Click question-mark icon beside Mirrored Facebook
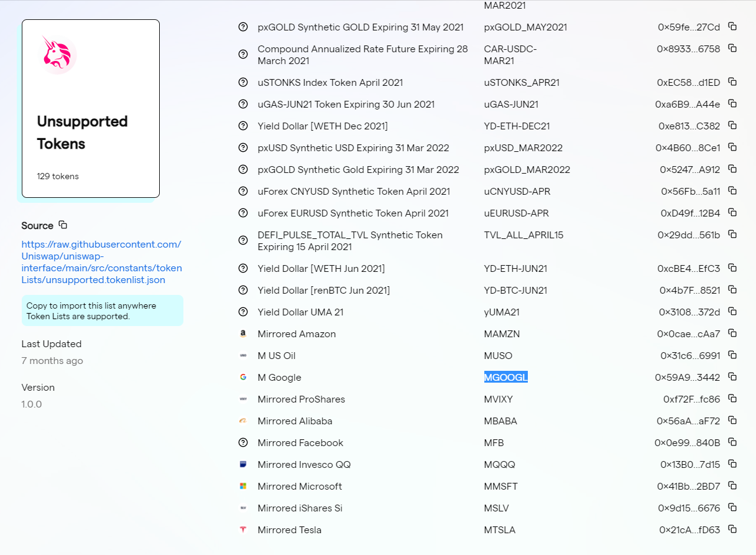 (243, 442)
